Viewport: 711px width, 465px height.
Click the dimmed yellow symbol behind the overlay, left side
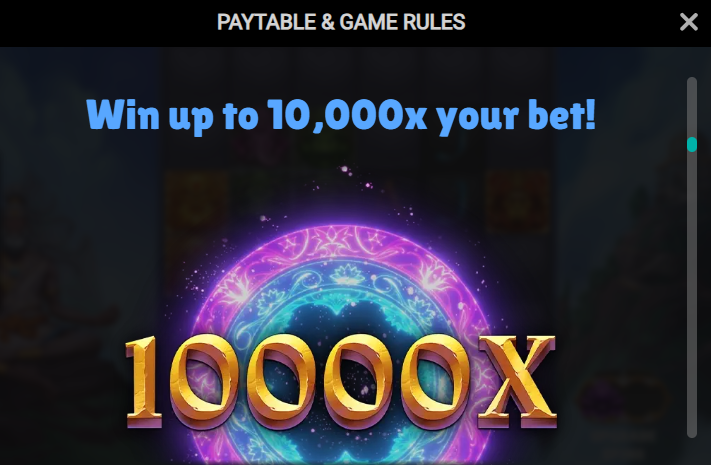(x=196, y=202)
